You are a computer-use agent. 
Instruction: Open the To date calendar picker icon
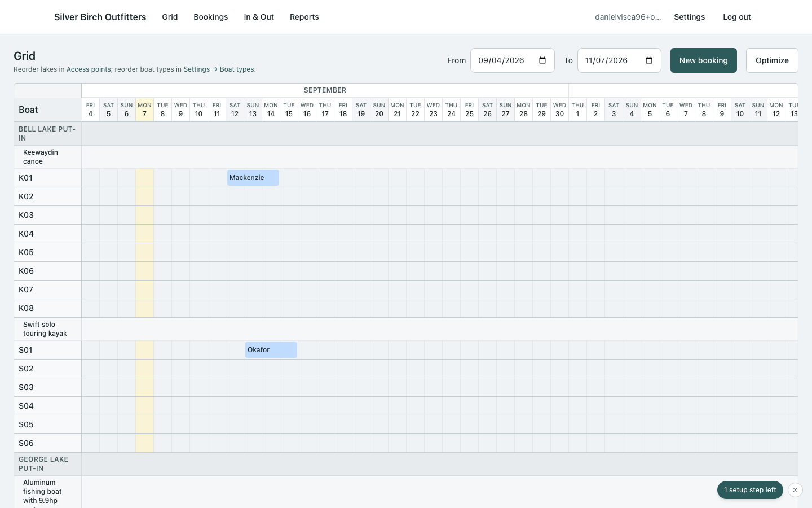649,60
